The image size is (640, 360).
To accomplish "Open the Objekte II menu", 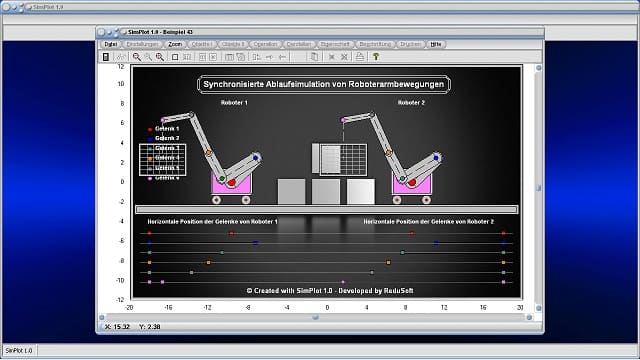I will click(x=233, y=44).
